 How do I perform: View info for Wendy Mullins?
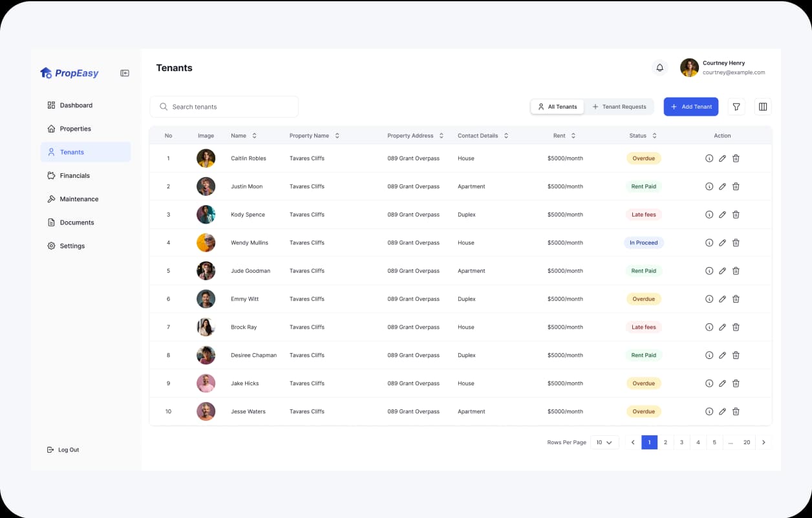(x=709, y=243)
